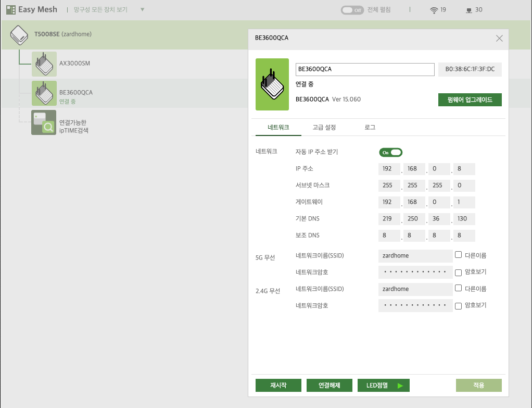Click the Easy Mesh logo icon
Image resolution: width=532 pixels, height=408 pixels.
point(11,9)
